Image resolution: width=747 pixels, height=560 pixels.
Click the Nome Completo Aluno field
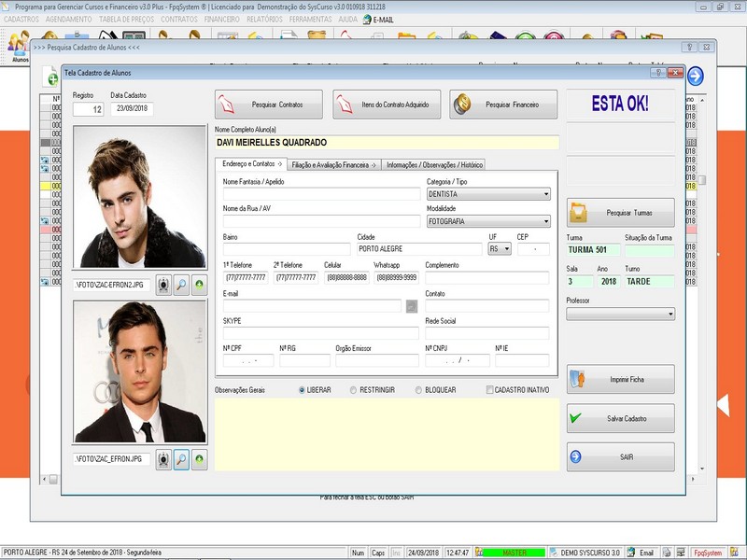(x=387, y=143)
